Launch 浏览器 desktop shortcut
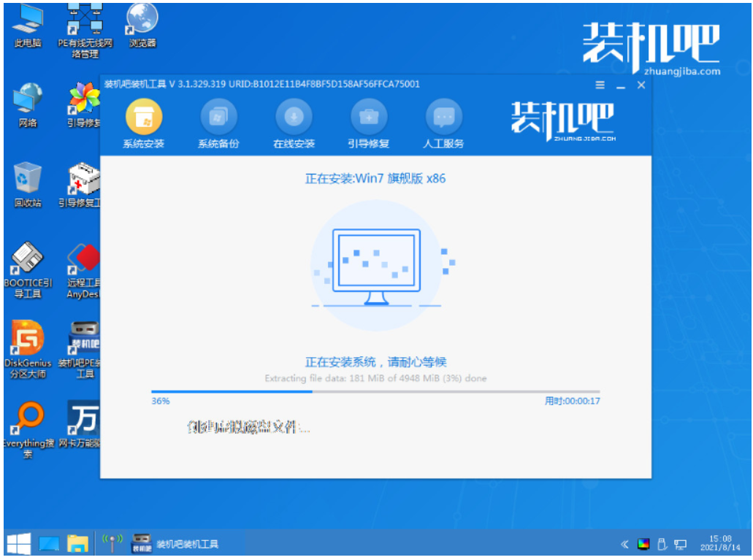Viewport: 753px width, 560px height. tap(142, 26)
